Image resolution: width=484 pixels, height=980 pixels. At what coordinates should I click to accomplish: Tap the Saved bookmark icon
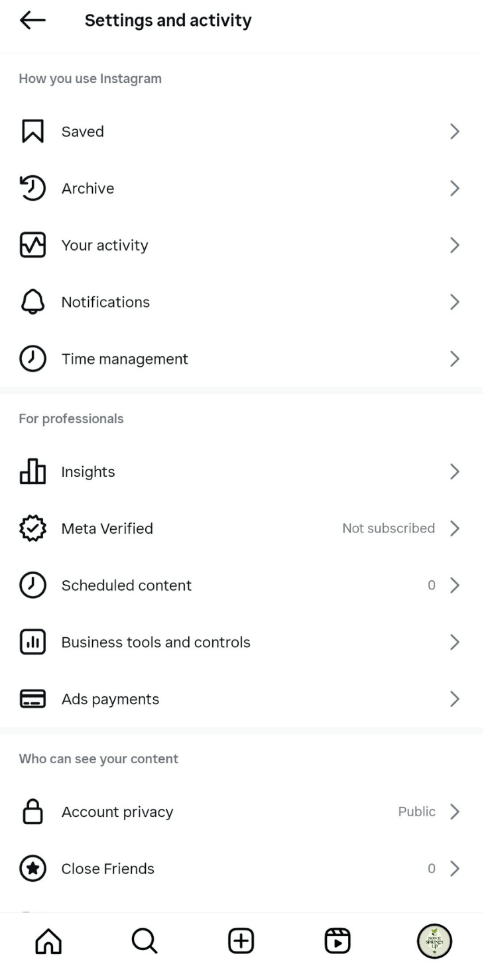tap(32, 131)
